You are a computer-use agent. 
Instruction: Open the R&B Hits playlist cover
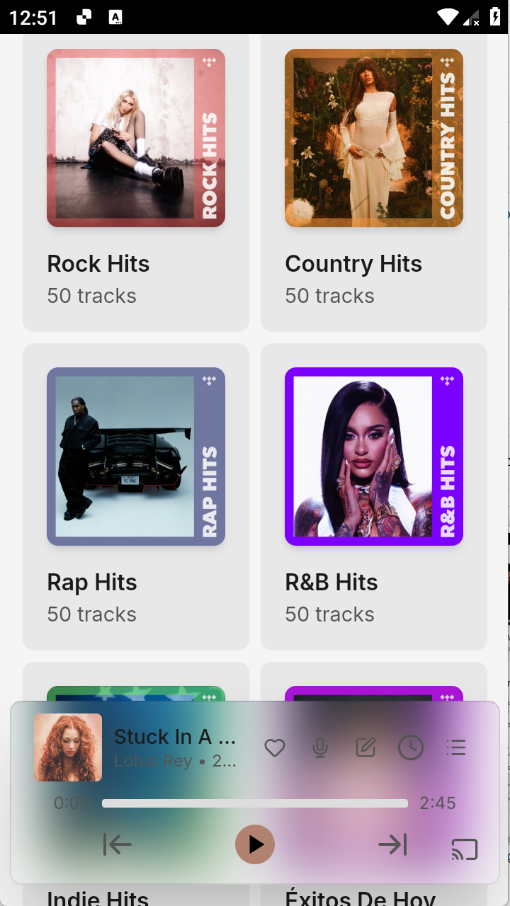click(374, 456)
